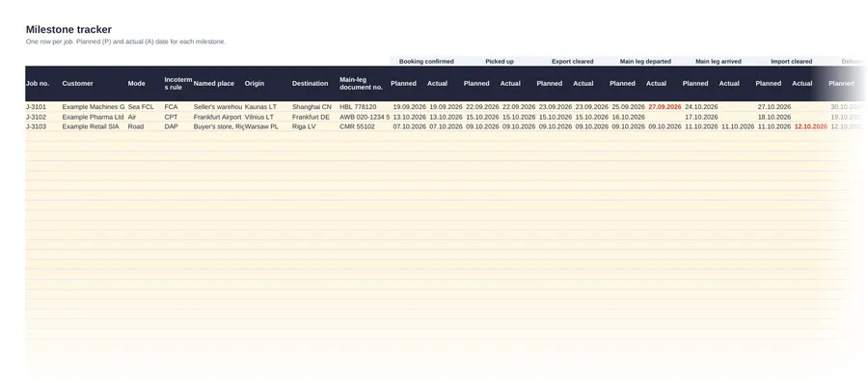
Task: Click the Export cleared group header
Action: [x=572, y=62]
